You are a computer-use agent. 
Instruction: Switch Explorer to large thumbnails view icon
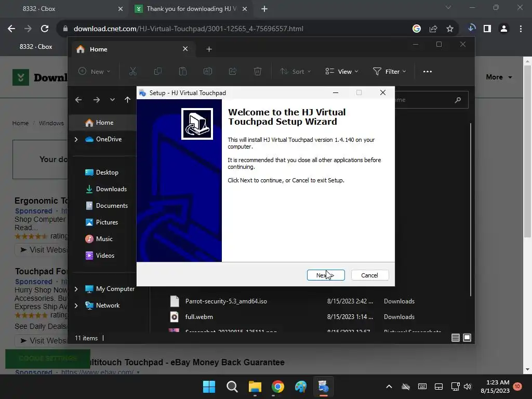pos(467,338)
